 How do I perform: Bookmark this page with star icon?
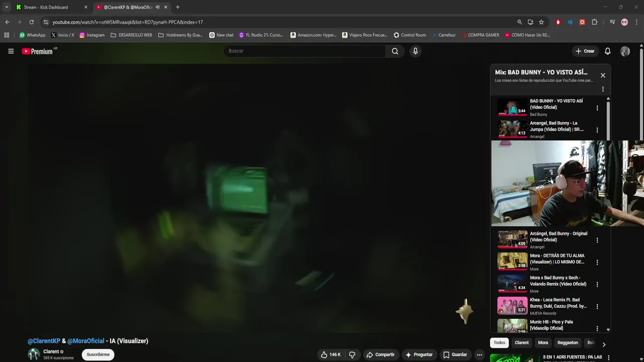541,22
